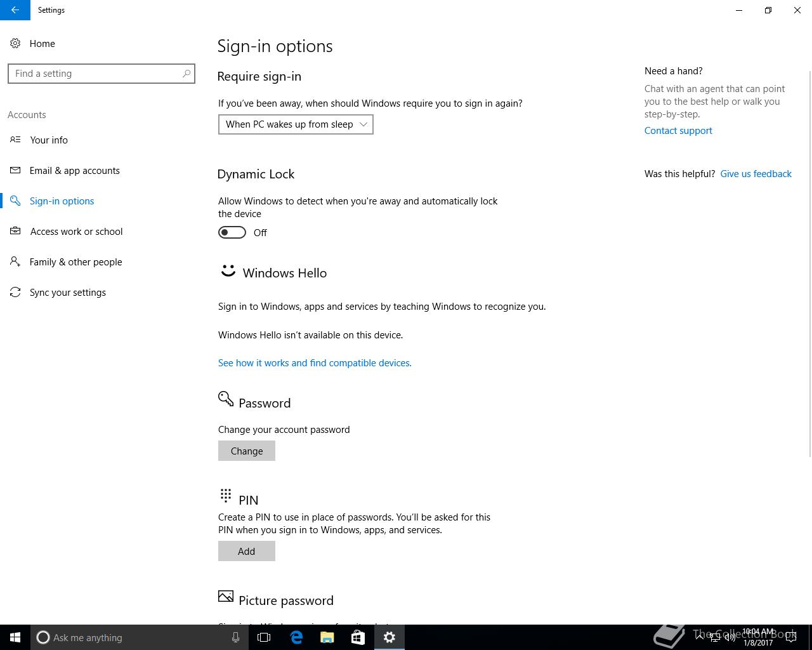
Task: Go back with the Settings back arrow
Action: (15, 10)
